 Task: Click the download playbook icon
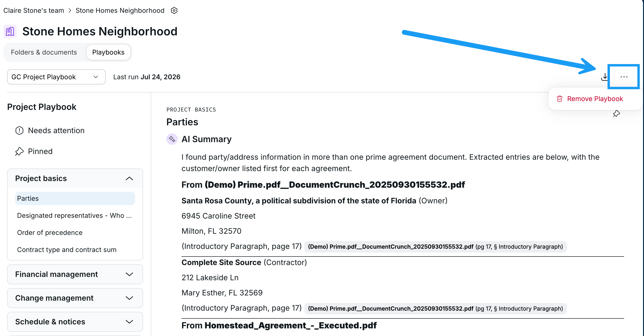click(604, 77)
